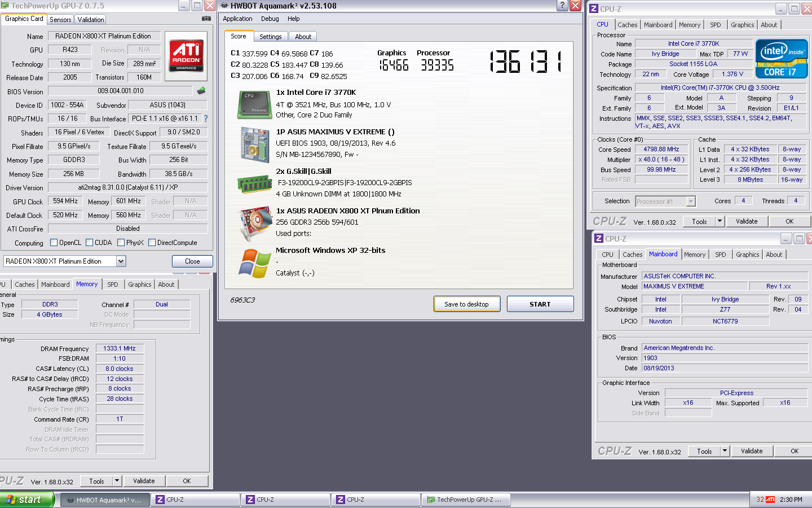Click the Driver Version field in GPU-Z
Image resolution: width=812 pixels, height=508 pixels.
coord(128,187)
